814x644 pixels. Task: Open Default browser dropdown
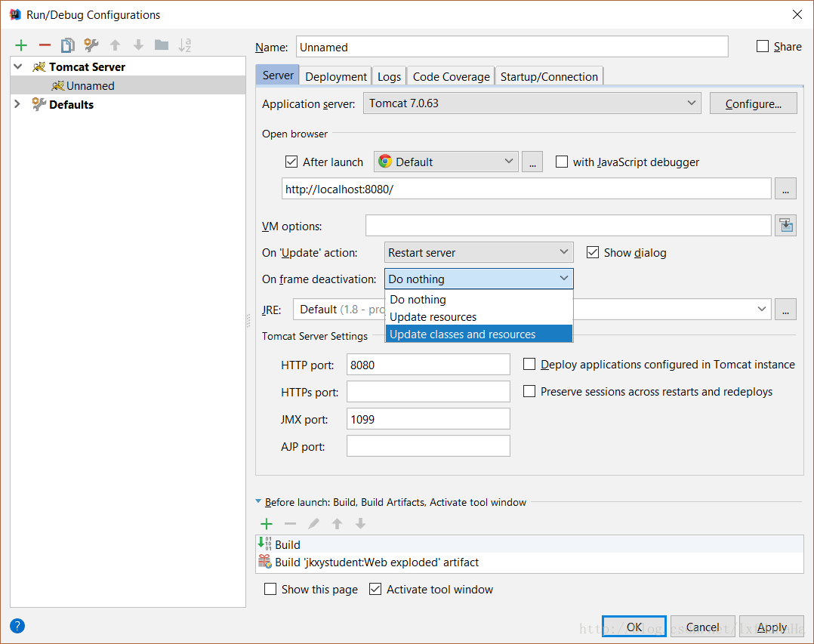click(x=446, y=162)
